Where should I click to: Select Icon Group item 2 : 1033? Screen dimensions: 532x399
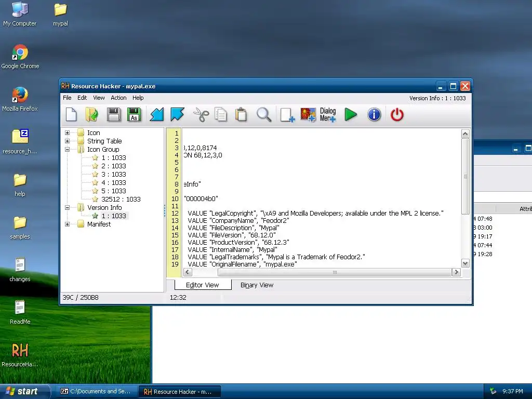[114, 166]
